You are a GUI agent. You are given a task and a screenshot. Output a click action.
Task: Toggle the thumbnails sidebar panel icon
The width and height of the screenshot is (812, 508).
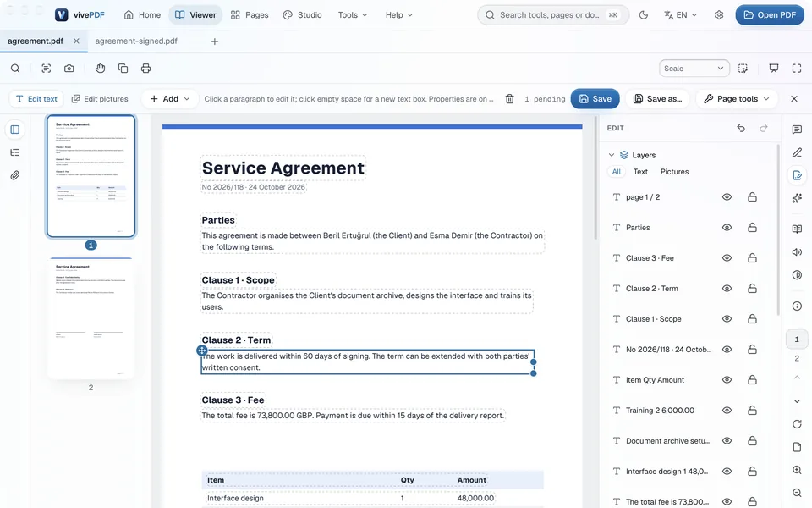[15, 130]
